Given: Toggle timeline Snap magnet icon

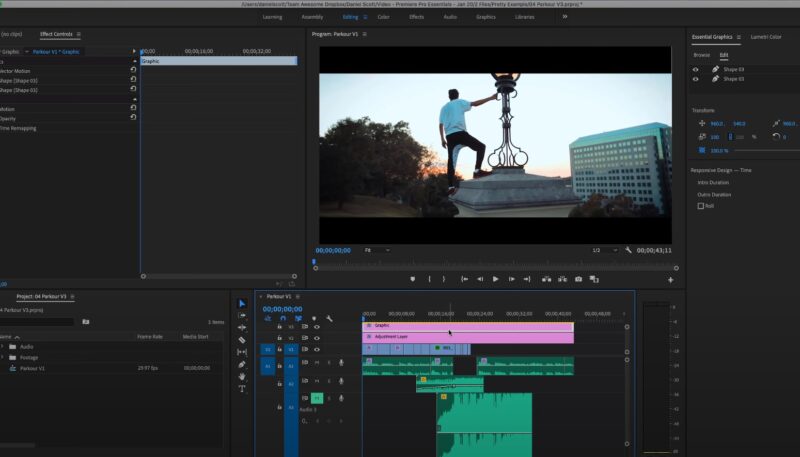Looking at the screenshot, I should click(283, 318).
